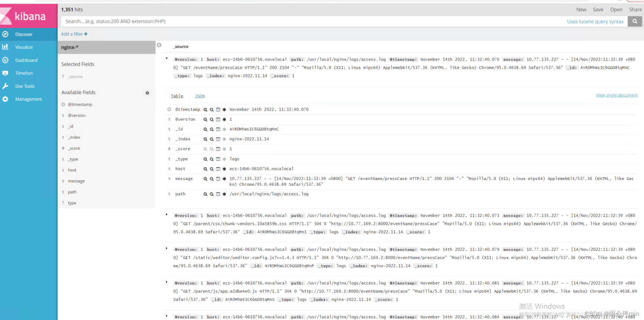
Task: Filter for value on path row
Action: [x=205, y=194]
